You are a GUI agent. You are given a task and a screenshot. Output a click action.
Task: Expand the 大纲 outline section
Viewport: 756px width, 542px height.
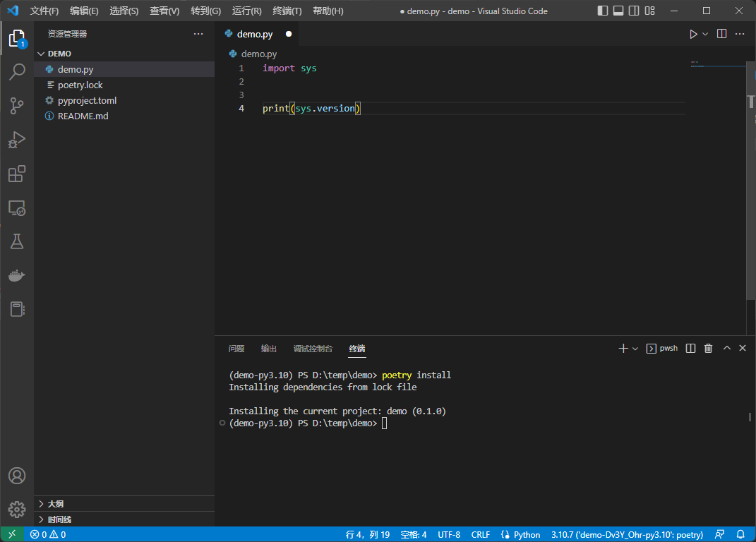tap(124, 504)
